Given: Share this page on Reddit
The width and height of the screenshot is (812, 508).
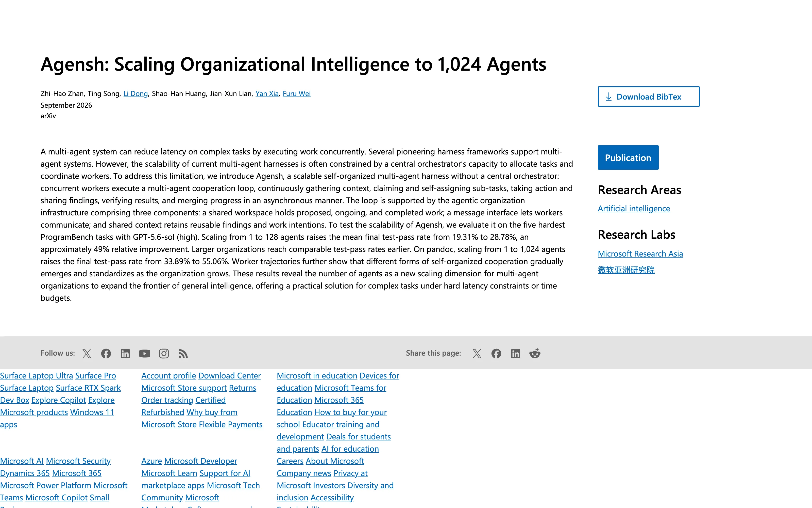Looking at the screenshot, I should coord(535,354).
